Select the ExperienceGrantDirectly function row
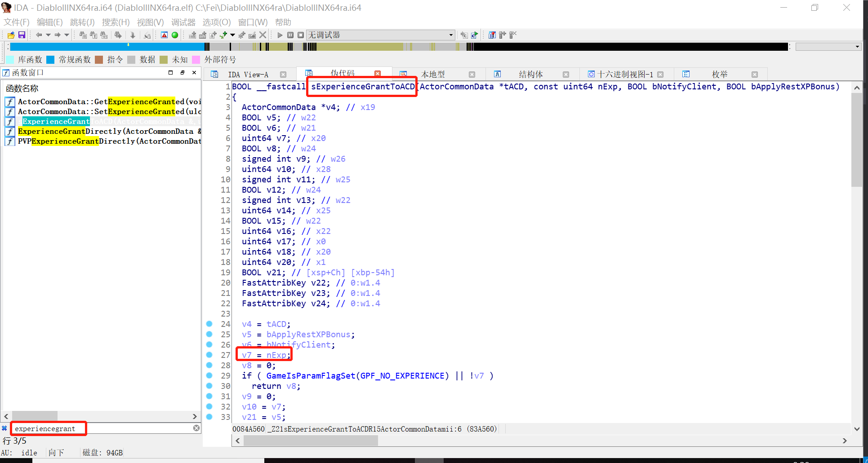 point(103,131)
